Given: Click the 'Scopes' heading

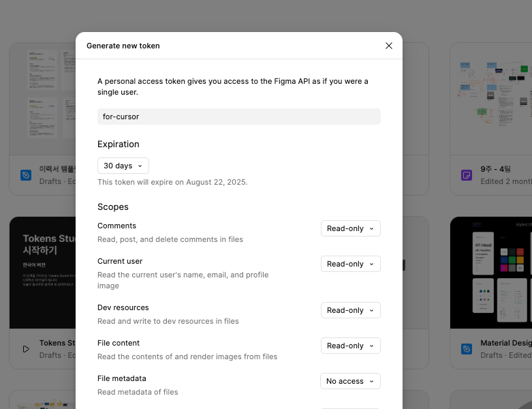Looking at the screenshot, I should pyautogui.click(x=113, y=207).
